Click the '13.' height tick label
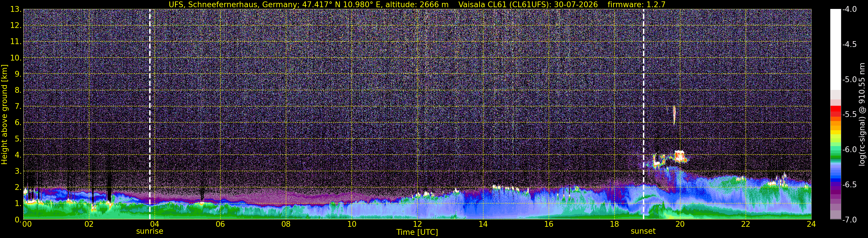Image resolution: width=868 pixels, height=238 pixels. click(x=16, y=9)
